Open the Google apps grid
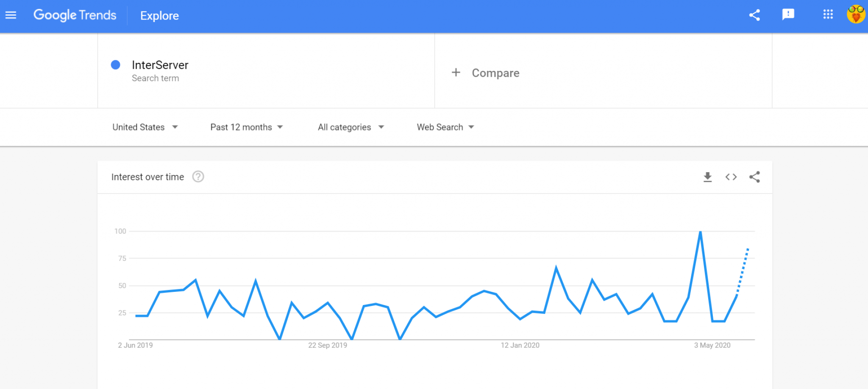 828,15
